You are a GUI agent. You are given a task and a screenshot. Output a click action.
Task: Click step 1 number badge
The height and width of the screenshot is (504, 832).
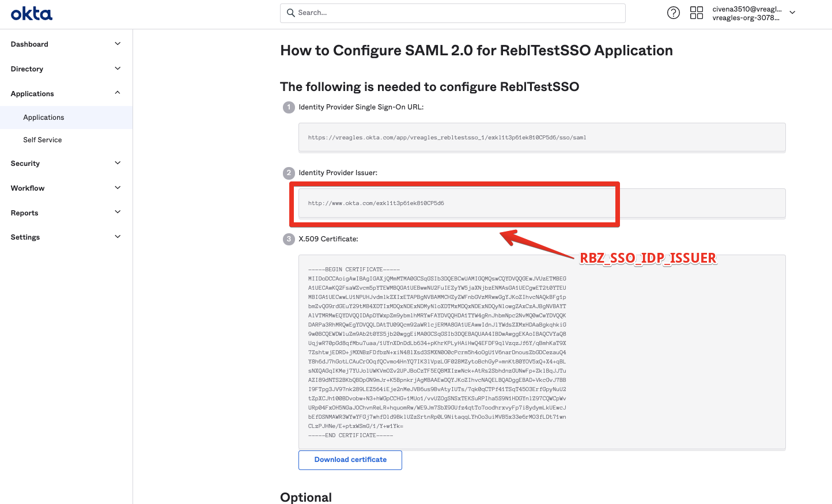point(289,107)
